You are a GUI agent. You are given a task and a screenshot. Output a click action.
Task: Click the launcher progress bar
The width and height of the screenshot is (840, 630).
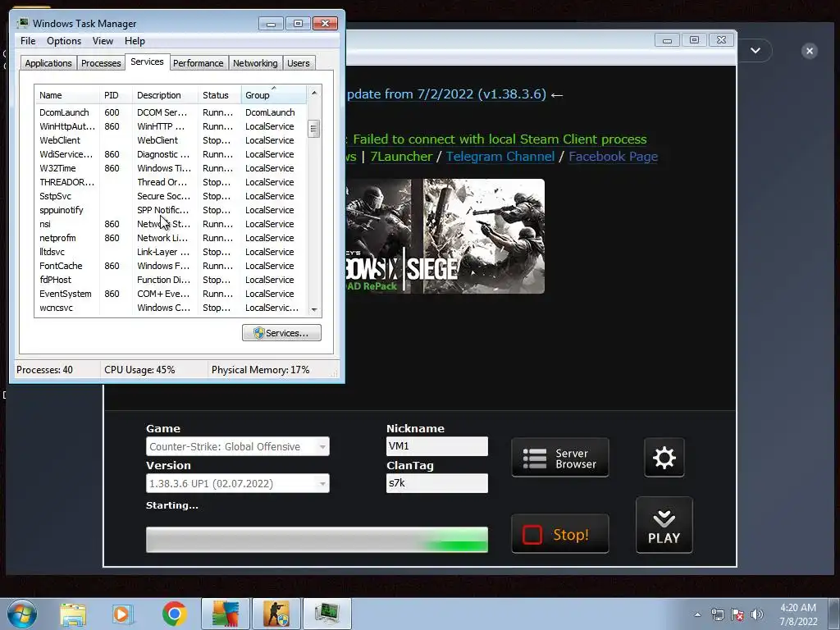317,540
